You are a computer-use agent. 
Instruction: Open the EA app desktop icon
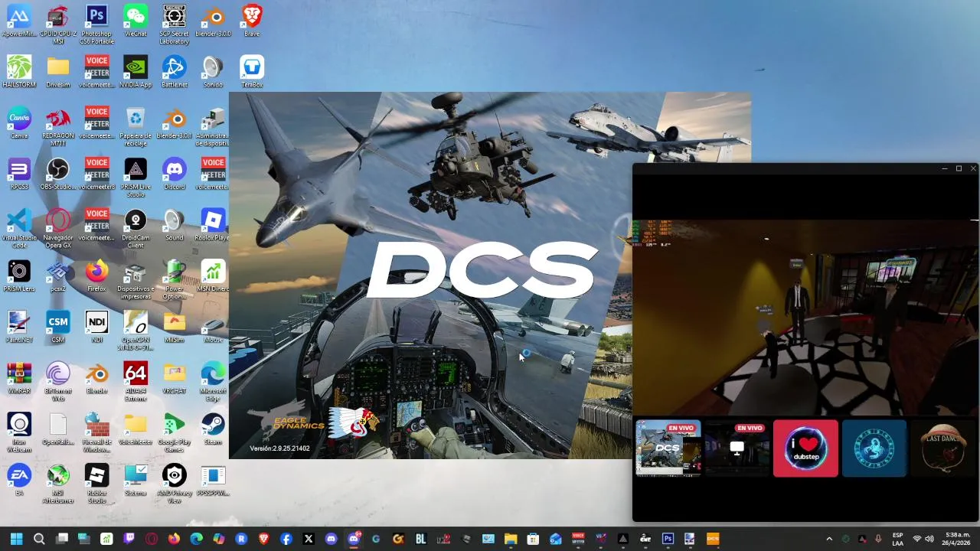pyautogui.click(x=19, y=481)
